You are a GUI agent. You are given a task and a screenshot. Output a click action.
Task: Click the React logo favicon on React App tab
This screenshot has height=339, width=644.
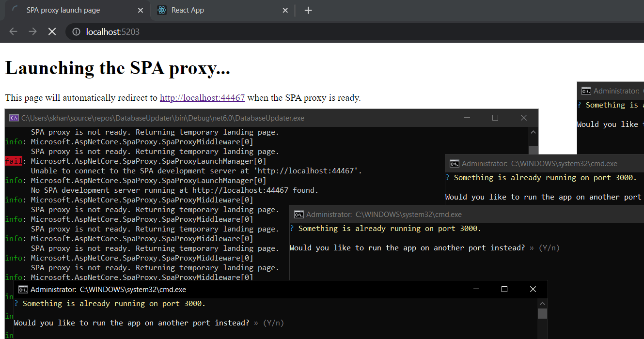pos(161,10)
